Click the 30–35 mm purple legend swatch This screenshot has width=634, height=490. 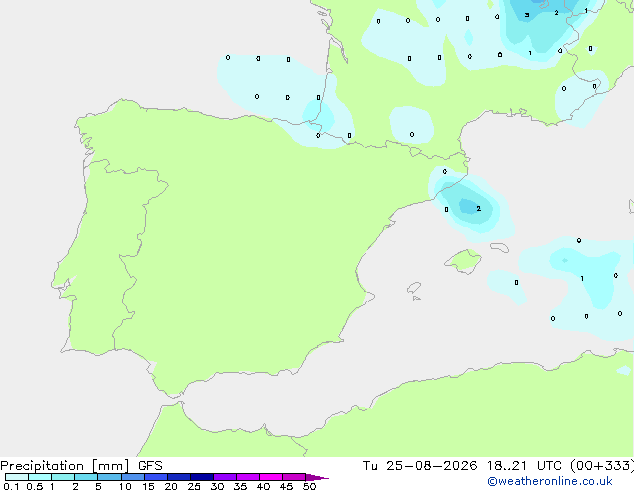[225, 477]
